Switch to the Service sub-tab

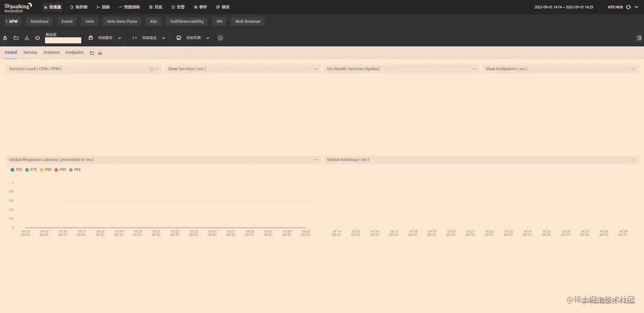[x=30, y=52]
